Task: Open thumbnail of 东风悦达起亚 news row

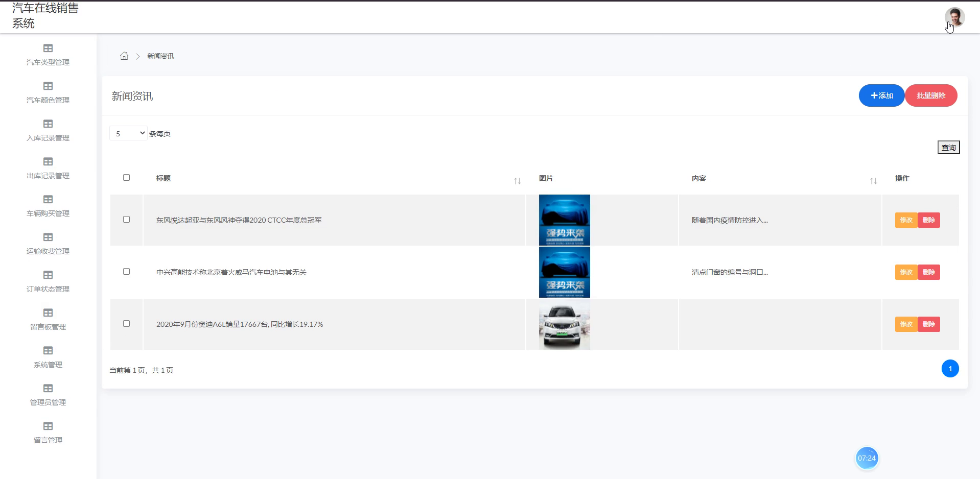Action: point(564,220)
